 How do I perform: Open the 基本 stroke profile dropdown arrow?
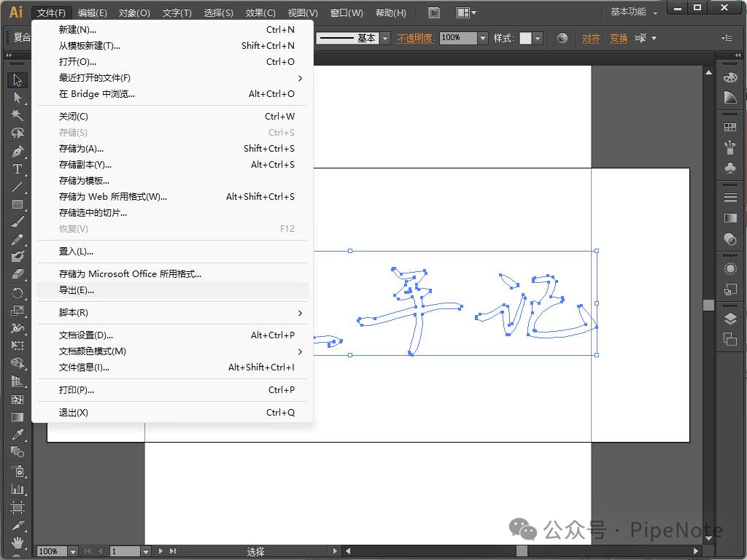385,38
